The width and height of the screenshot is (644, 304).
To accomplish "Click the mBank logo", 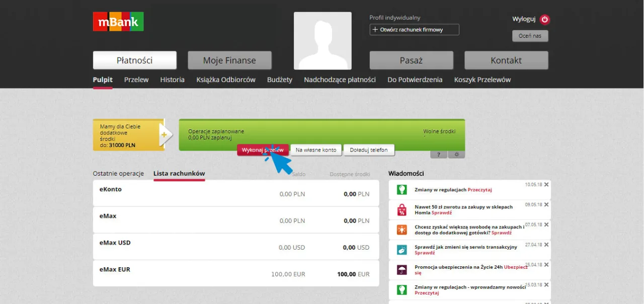I will [x=118, y=22].
